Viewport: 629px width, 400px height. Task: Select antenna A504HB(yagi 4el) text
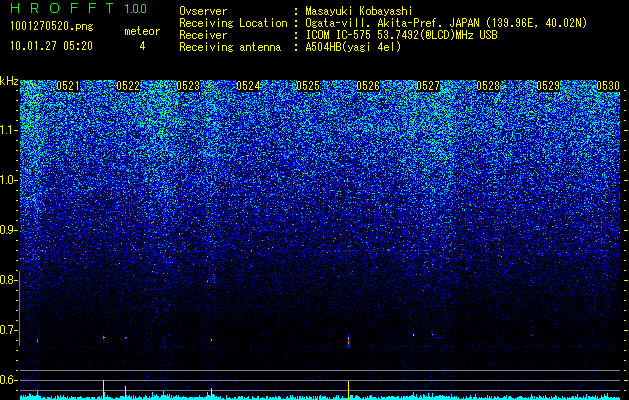(x=353, y=47)
